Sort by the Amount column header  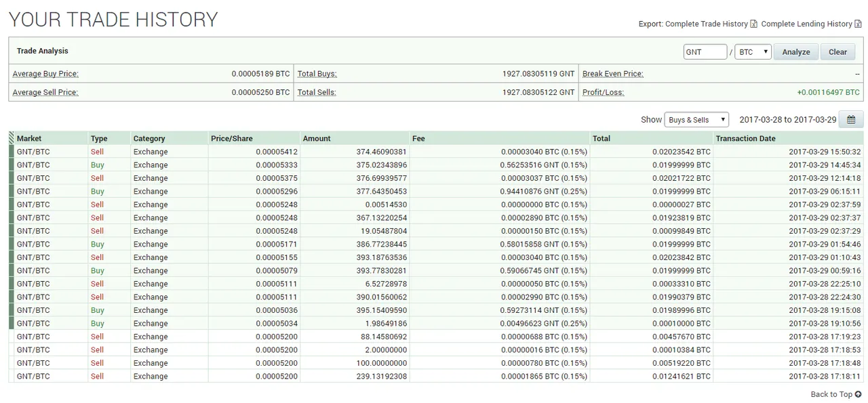[x=317, y=138]
